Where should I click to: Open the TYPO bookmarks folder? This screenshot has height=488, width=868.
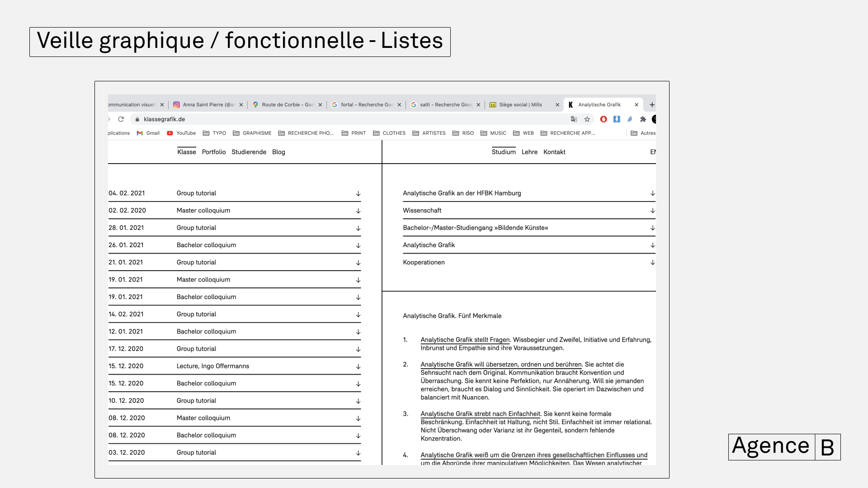pyautogui.click(x=215, y=133)
